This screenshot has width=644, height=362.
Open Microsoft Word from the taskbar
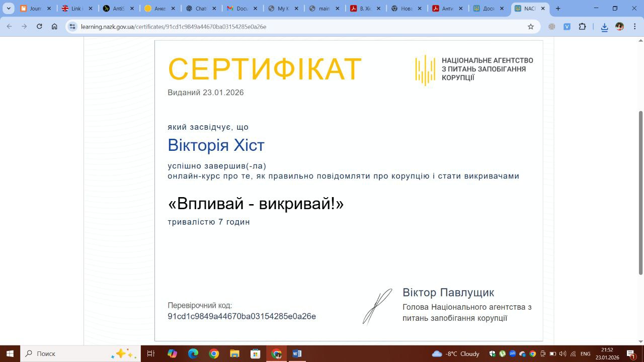coord(297,353)
